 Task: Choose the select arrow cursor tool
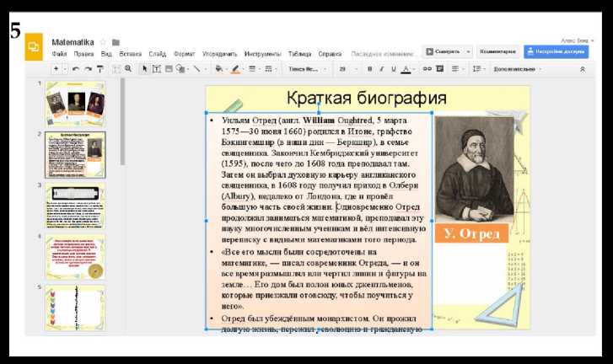tap(144, 69)
